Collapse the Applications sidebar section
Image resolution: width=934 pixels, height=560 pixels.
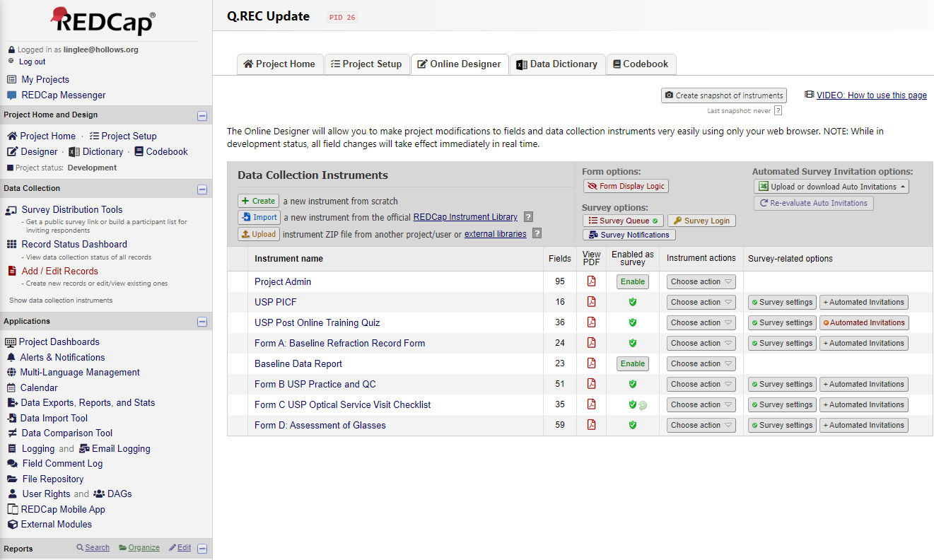pyautogui.click(x=202, y=322)
